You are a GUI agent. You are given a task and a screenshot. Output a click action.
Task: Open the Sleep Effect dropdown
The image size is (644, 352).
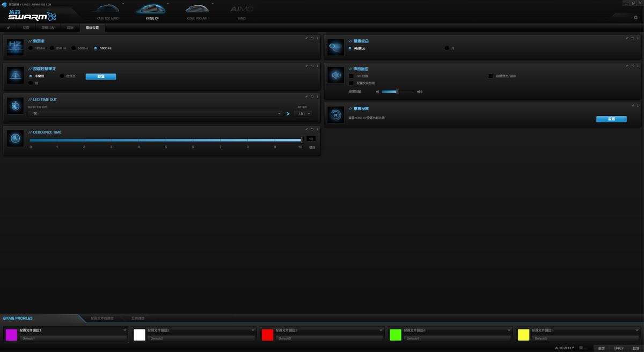point(156,114)
